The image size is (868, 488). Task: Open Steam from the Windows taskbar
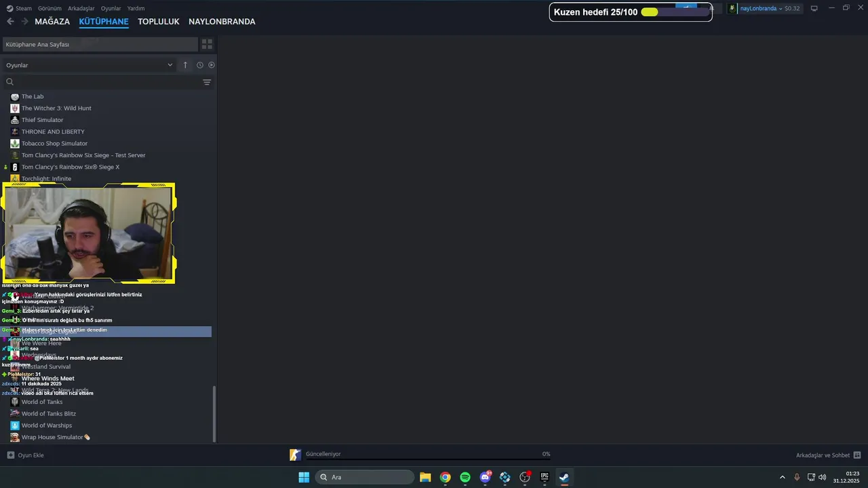pos(564,477)
